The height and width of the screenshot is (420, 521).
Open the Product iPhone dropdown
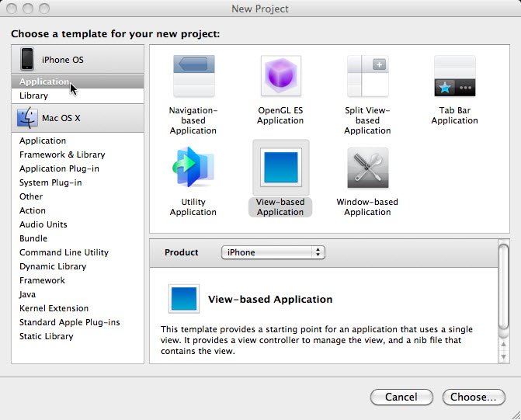(x=273, y=252)
